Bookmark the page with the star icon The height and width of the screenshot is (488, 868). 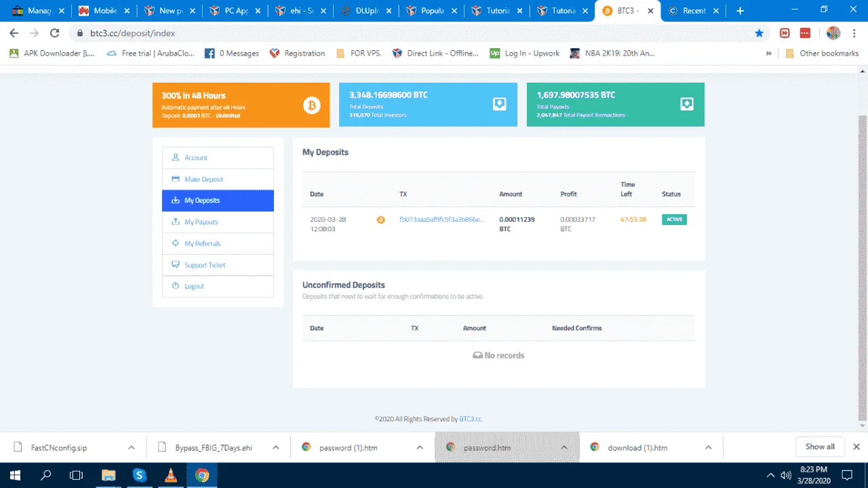(x=759, y=33)
